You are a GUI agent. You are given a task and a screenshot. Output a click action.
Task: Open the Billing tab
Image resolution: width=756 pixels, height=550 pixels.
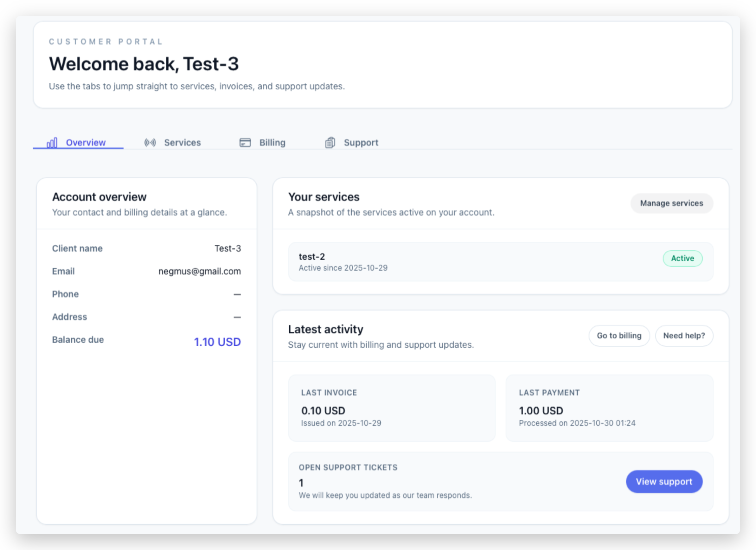click(272, 143)
